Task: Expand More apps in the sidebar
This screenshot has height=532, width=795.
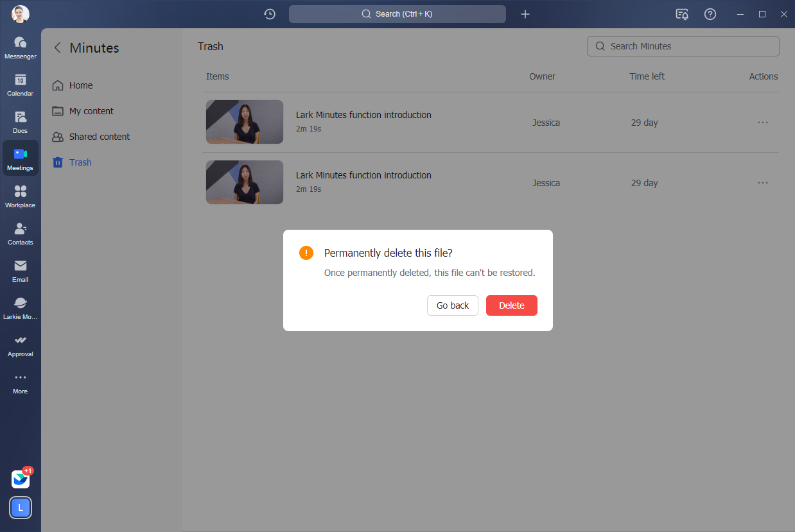Action: [x=20, y=382]
